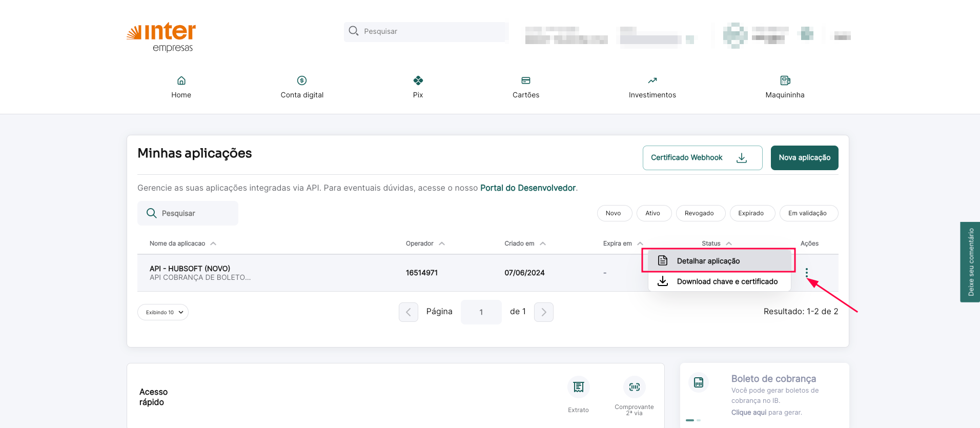980x428 pixels.
Task: Open the Maquininha section
Action: pos(785,87)
